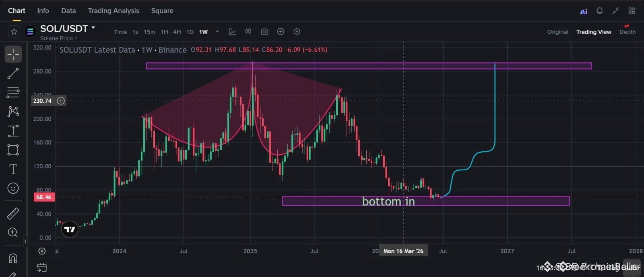Switch to Trading View chart mode
644x277 pixels.
594,32
